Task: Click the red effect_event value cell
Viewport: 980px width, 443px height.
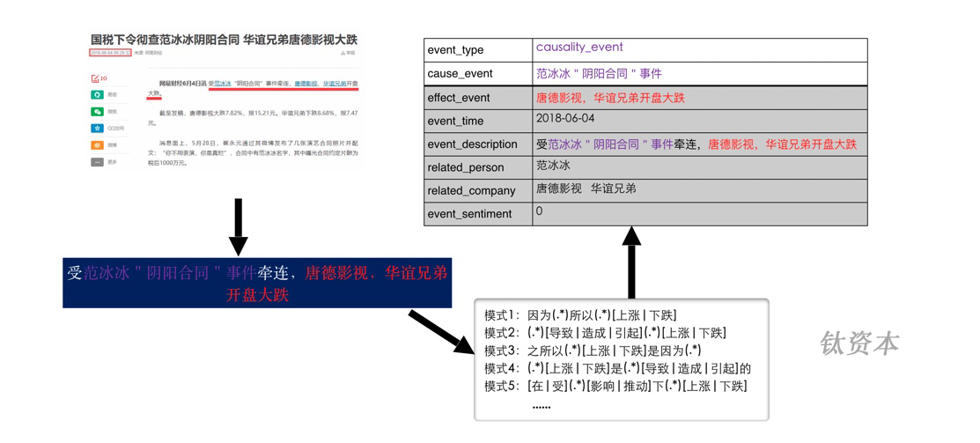Action: [699, 98]
